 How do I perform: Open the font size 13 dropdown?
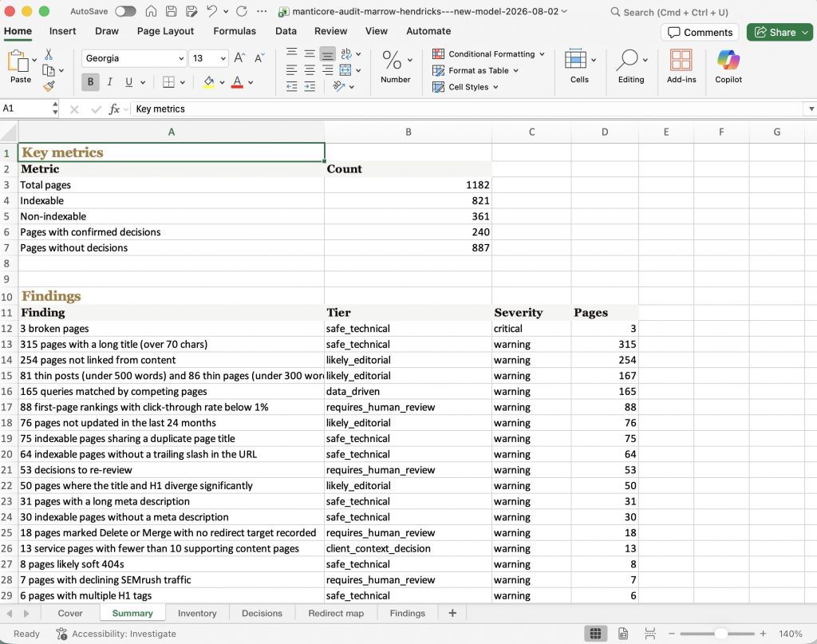coord(223,58)
